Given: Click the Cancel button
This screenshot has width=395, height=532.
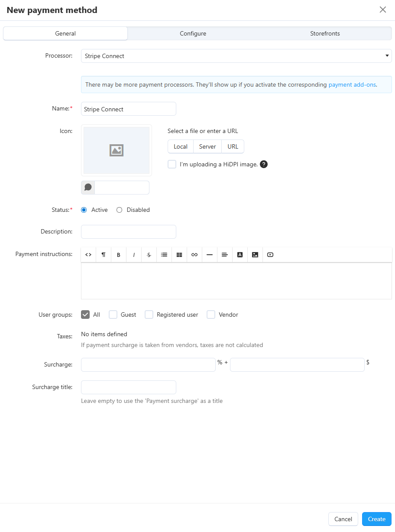Looking at the screenshot, I should 343,519.
